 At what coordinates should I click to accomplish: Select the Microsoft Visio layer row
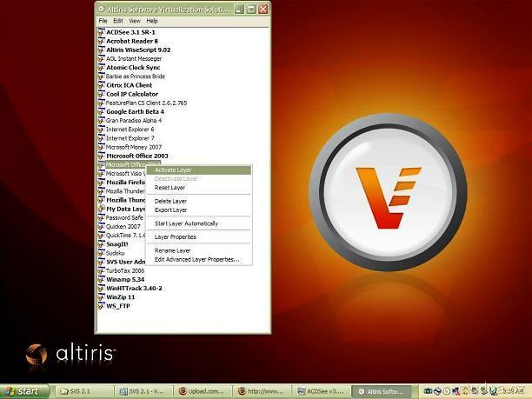121,173
